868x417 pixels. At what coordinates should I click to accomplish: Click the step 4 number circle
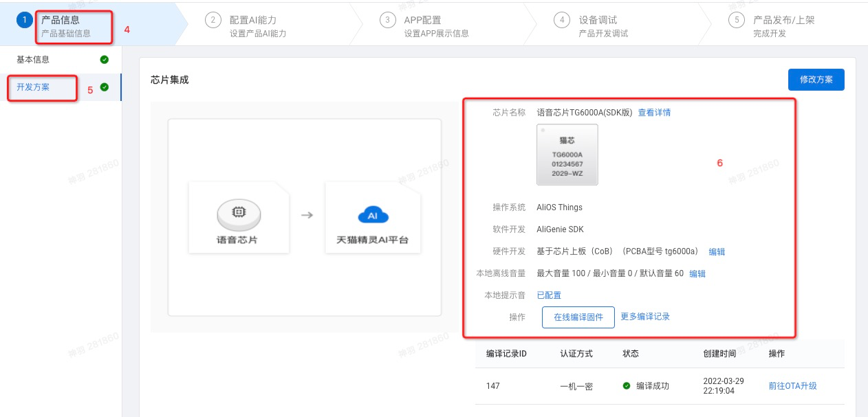point(562,21)
